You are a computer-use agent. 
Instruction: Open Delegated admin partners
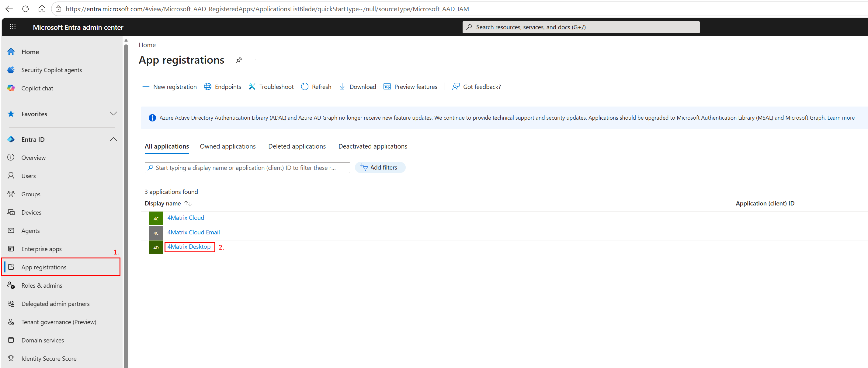(56, 304)
